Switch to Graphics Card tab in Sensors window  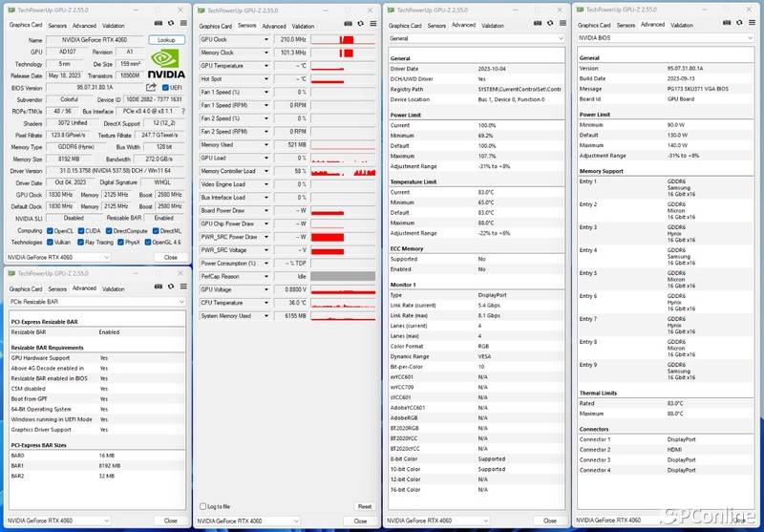click(215, 26)
